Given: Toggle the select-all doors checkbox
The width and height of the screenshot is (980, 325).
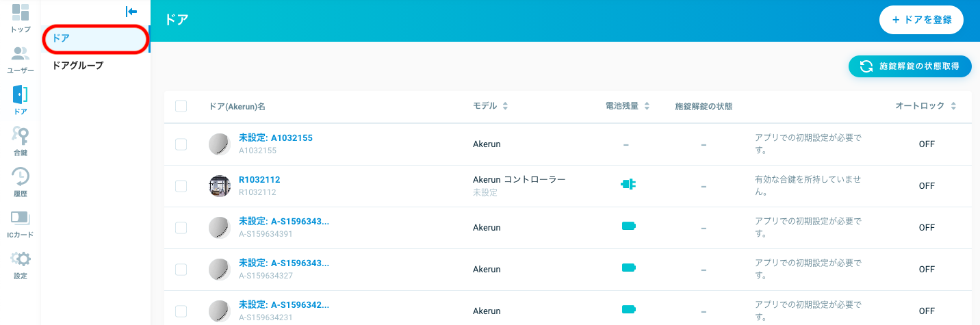Looking at the screenshot, I should [x=181, y=106].
